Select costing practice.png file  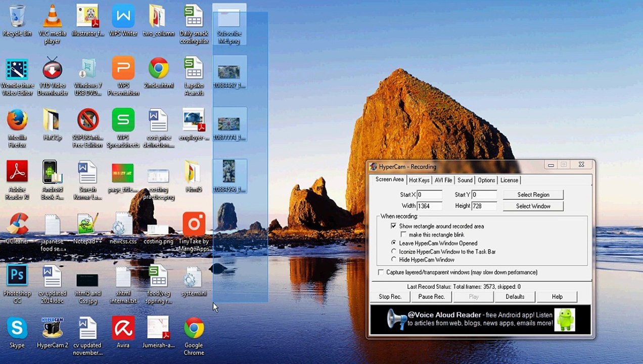click(x=158, y=184)
